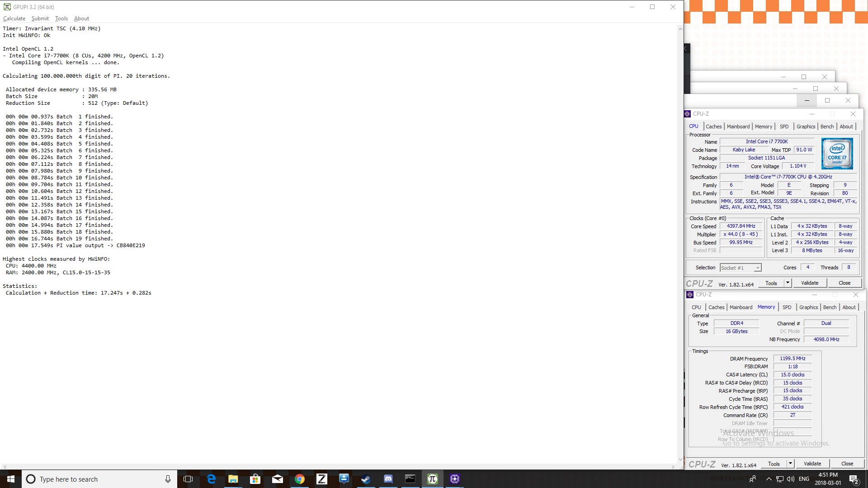This screenshot has width=868, height=488.
Task: Switch to CPU tab in bottom CPU-Z
Action: 696,308
